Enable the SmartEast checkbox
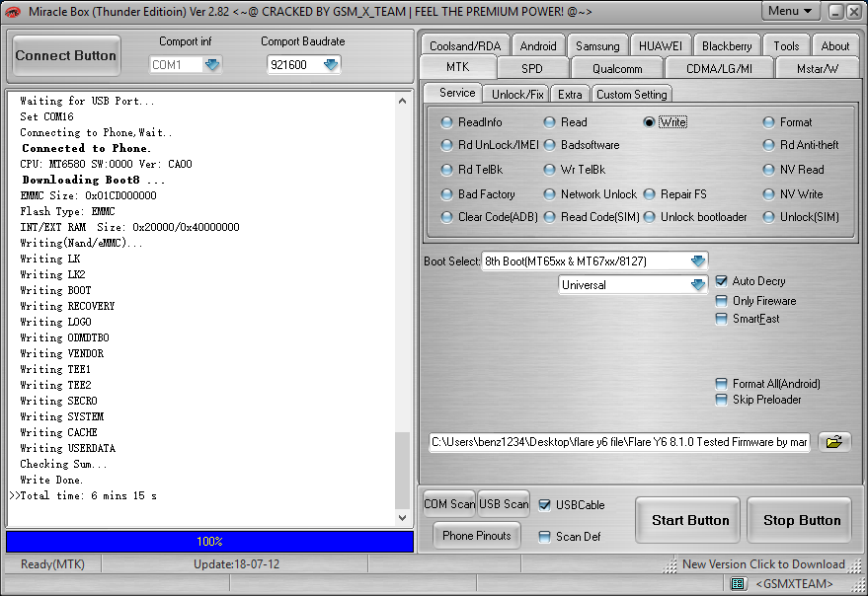The image size is (868, 596). point(721,319)
